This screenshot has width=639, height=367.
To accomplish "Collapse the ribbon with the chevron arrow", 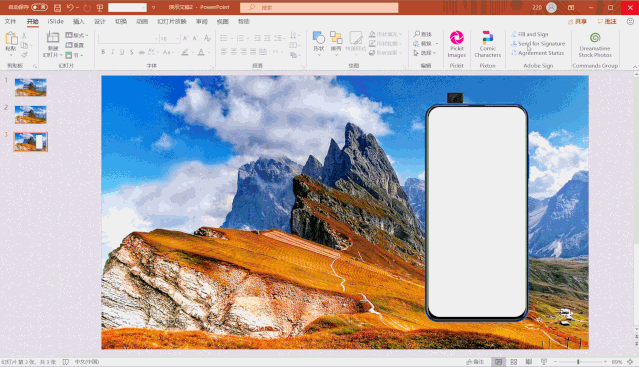I will pyautogui.click(x=635, y=66).
